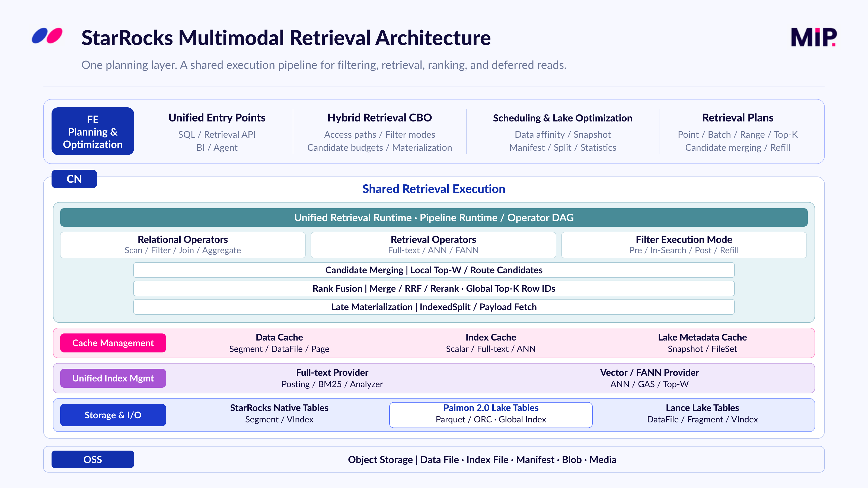
Task: Click 'Candidate merging / Refill' text
Action: click(738, 148)
